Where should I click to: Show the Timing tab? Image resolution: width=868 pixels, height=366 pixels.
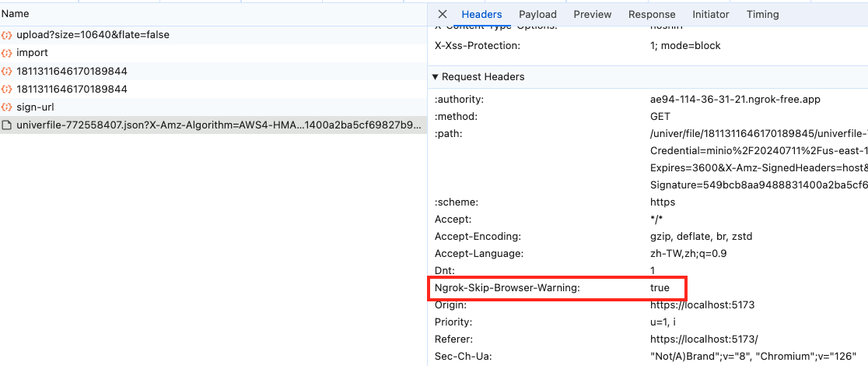[762, 14]
